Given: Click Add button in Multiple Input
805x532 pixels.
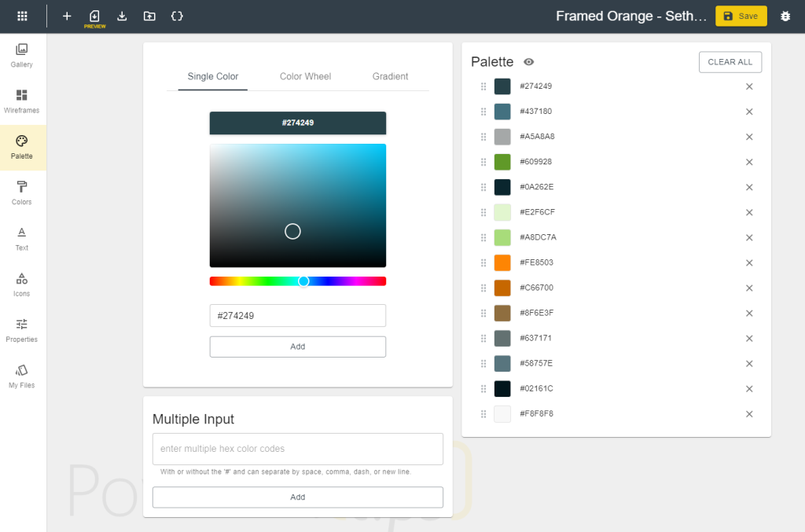Looking at the screenshot, I should coord(298,497).
